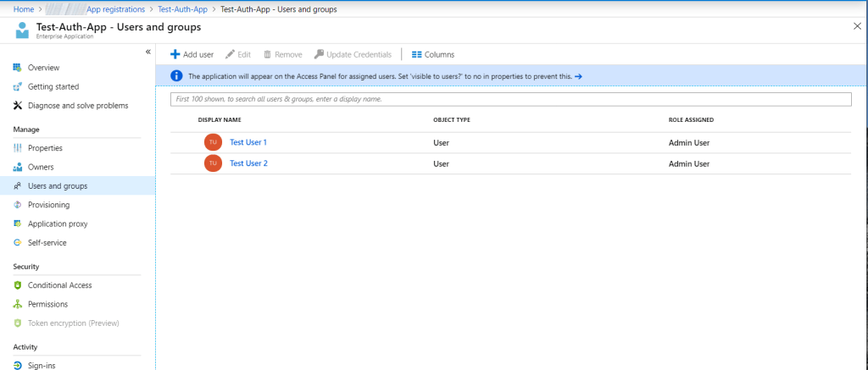
Task: Click the display name search field
Action: click(x=510, y=99)
